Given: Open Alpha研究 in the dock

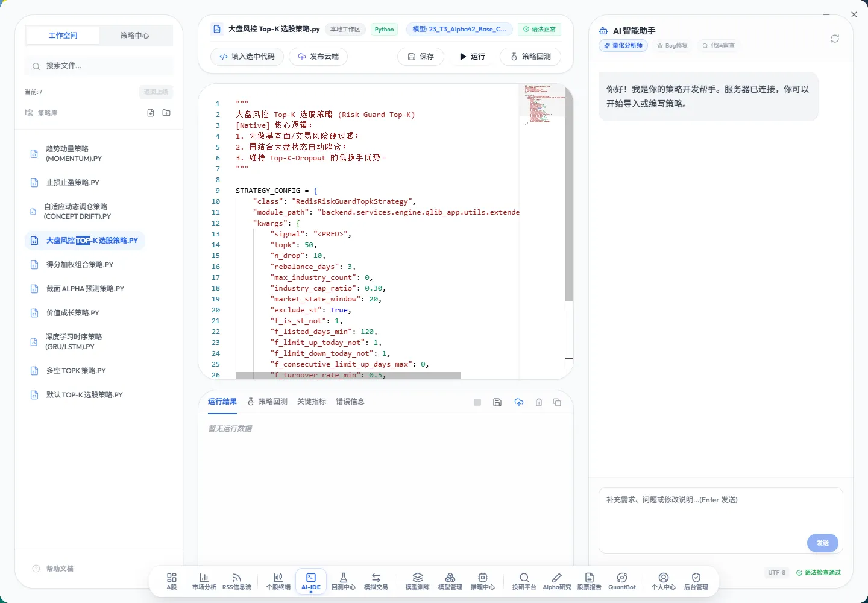Looking at the screenshot, I should coord(557,581).
